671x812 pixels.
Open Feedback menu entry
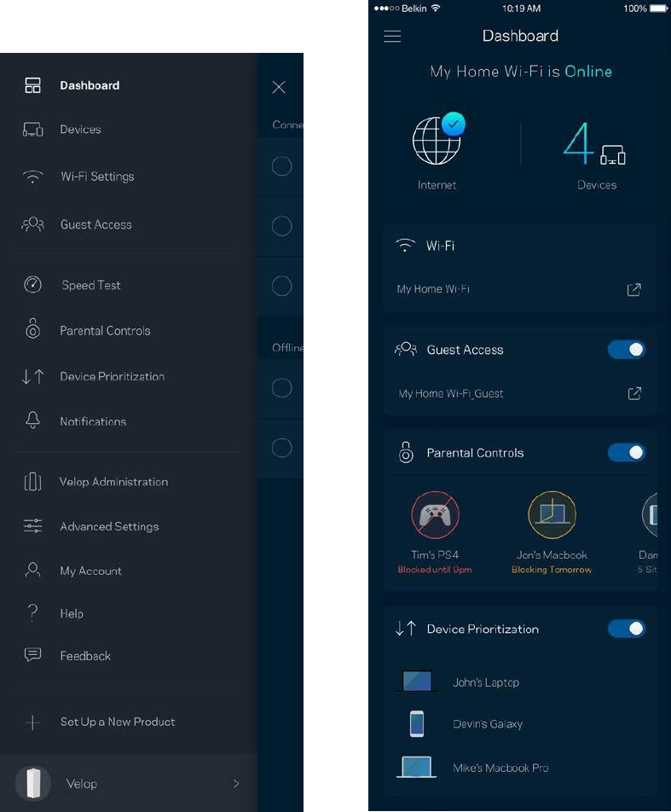[85, 656]
